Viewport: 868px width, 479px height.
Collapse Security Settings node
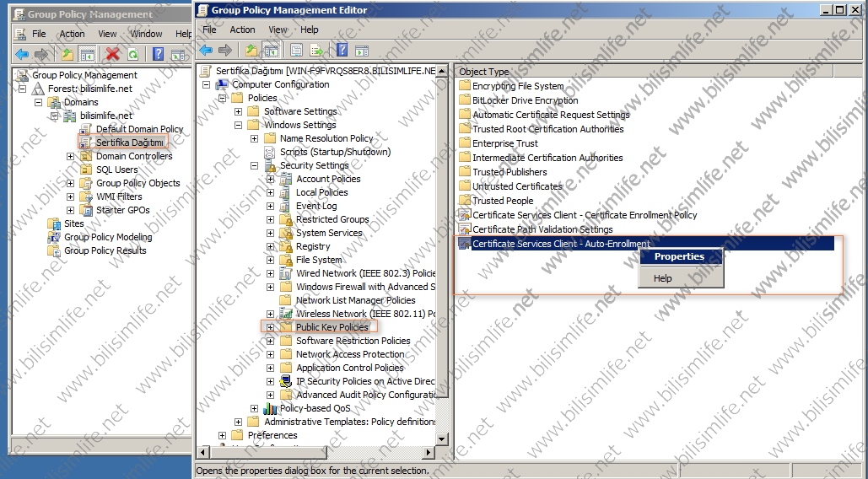(x=254, y=165)
